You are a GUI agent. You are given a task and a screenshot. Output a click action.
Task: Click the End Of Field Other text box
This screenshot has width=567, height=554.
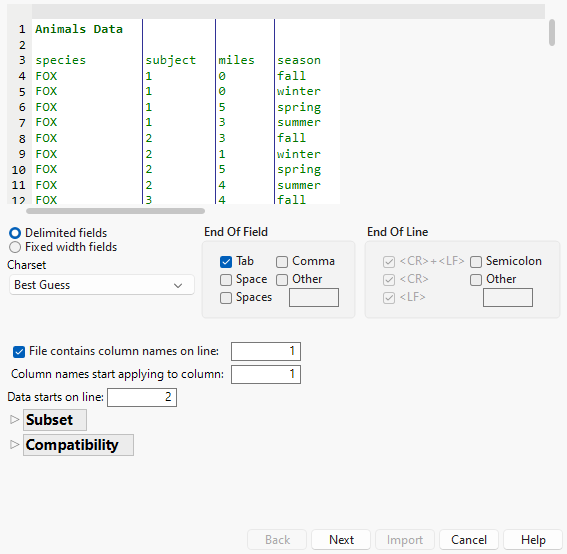[x=314, y=297]
